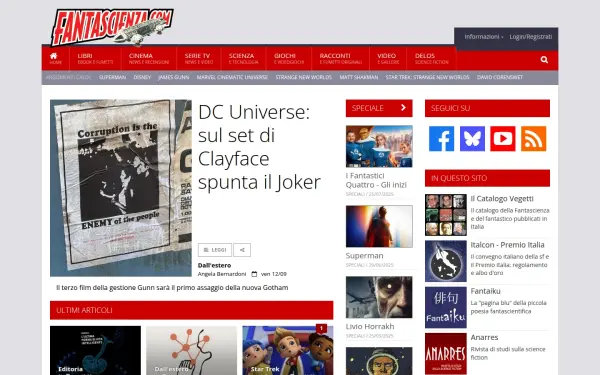Select the Strange New Worlds hot topic
This screenshot has height=375, width=600.
[303, 77]
